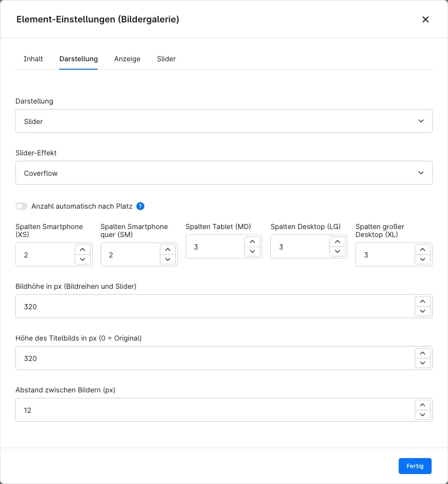448x484 pixels.
Task: Increase Höhe des Titelbilds value
Action: click(423, 354)
